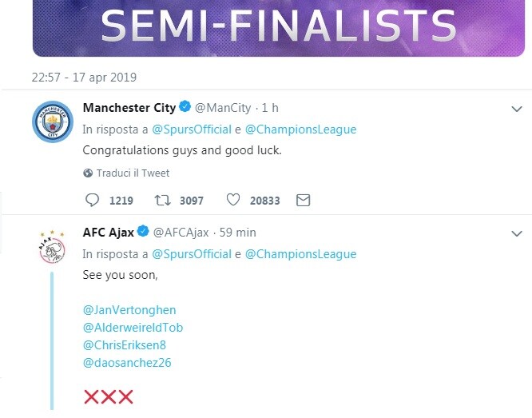Open the Semi-Finalists banner image
This screenshot has height=418, width=532.
[x=279, y=28]
